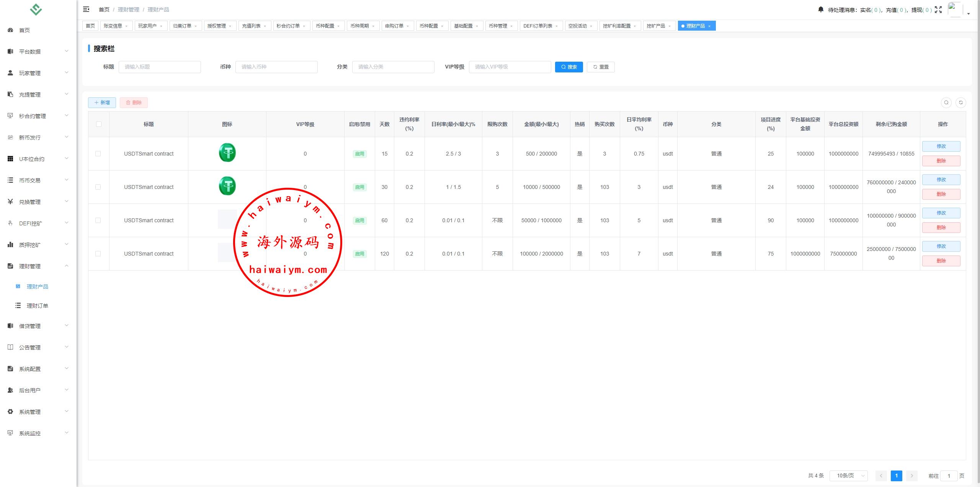The width and height of the screenshot is (980, 487).
Task: Check the 120-day product row checkbox
Action: click(x=98, y=254)
